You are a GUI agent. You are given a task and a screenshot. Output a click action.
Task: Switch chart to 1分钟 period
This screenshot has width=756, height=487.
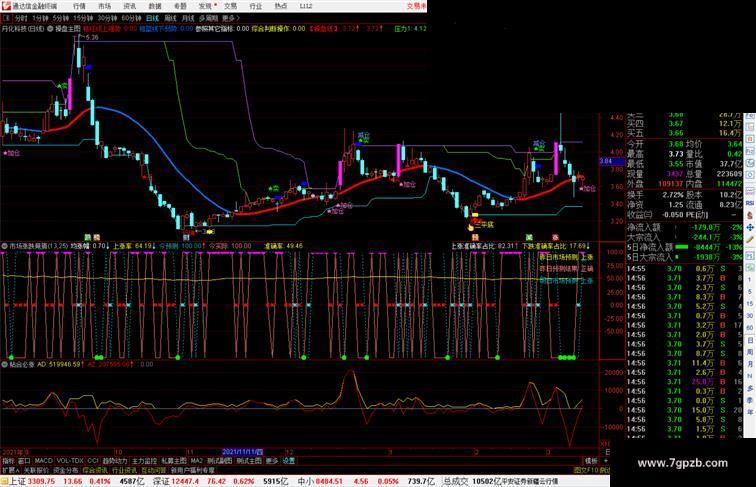tap(40, 18)
